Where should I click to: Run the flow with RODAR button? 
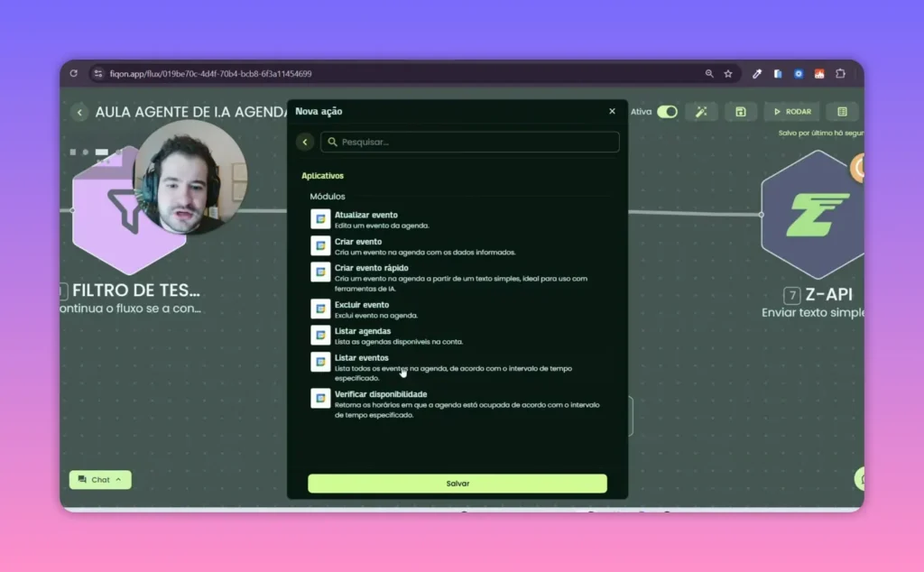[x=791, y=112]
